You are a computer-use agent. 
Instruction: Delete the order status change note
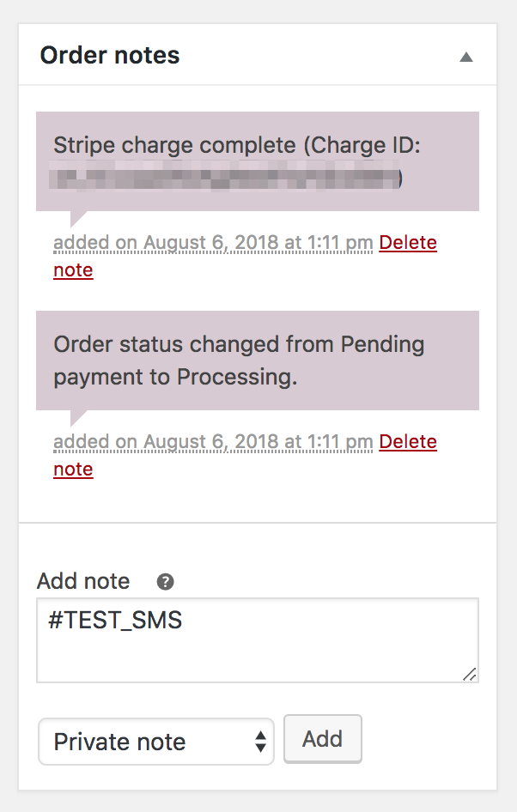pos(407,441)
